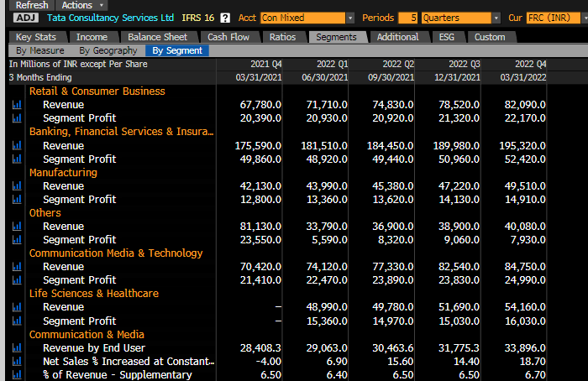Chart Banking, Financial Services Revenue row

tap(17, 146)
